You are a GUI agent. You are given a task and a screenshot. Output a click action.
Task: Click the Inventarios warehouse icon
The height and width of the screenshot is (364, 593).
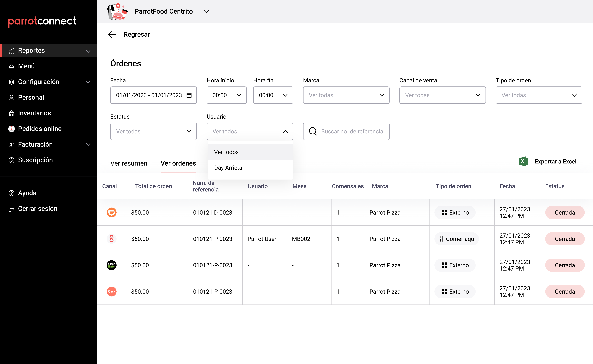12,113
